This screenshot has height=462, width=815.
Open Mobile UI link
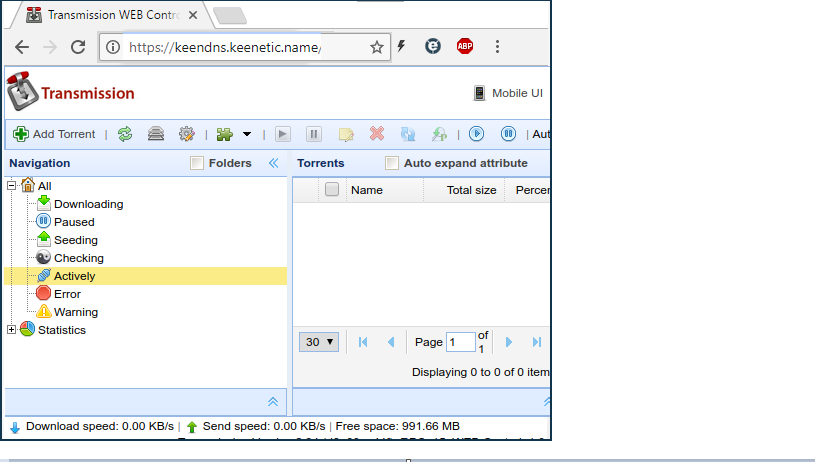point(508,93)
